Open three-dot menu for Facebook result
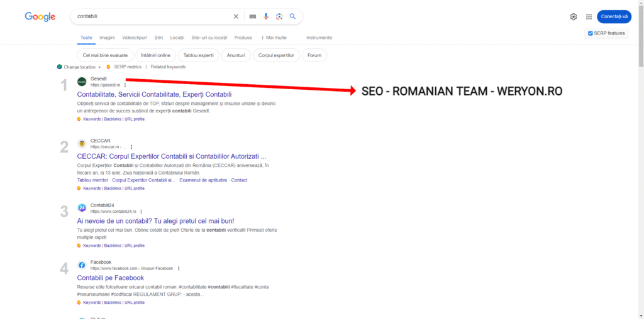This screenshot has height=319, width=644. click(179, 269)
